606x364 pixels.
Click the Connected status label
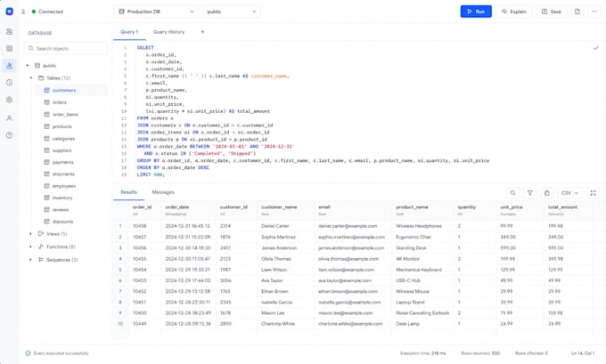point(51,12)
